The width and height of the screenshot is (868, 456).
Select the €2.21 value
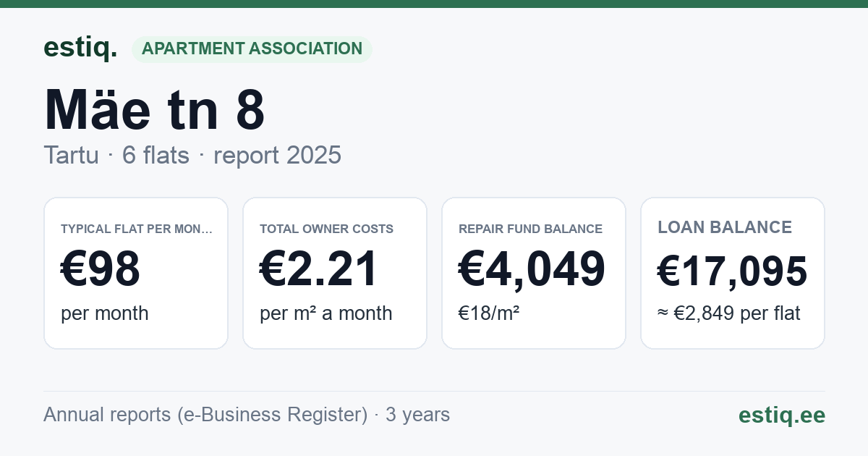(x=319, y=269)
